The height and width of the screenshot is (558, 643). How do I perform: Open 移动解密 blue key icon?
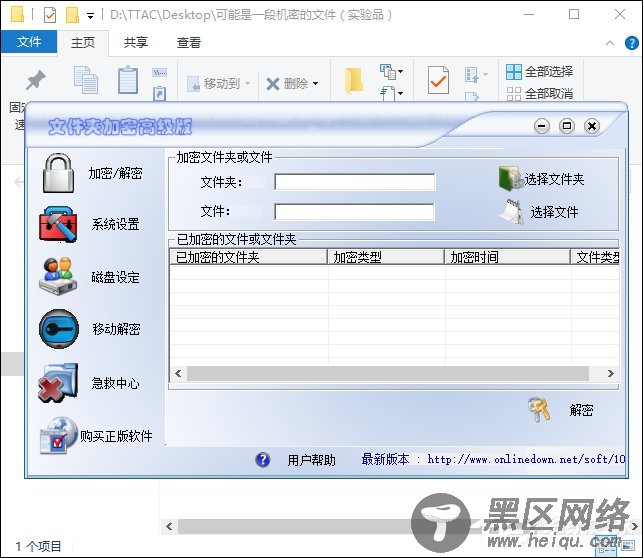click(59, 329)
